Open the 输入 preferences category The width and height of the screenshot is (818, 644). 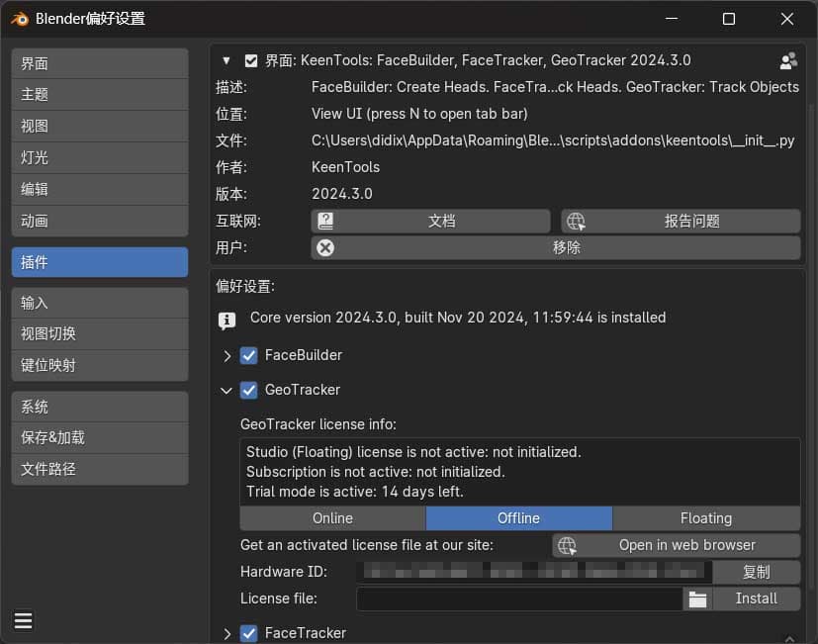100,303
